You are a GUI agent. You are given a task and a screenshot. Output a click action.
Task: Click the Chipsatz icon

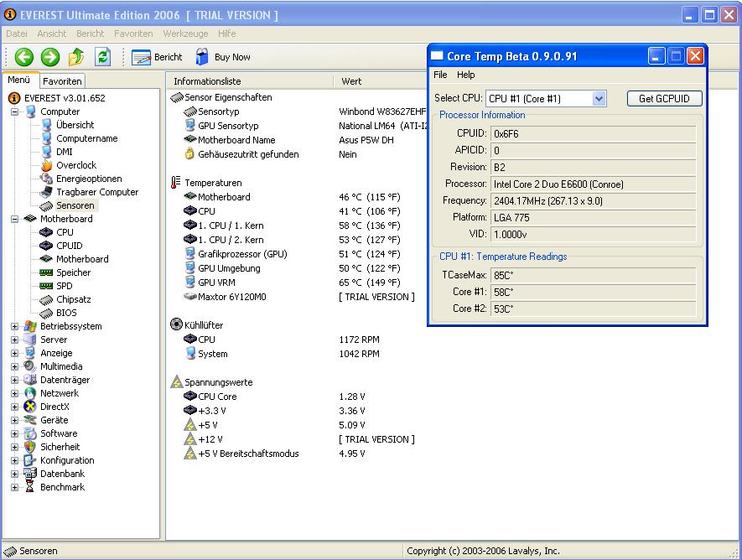46,299
